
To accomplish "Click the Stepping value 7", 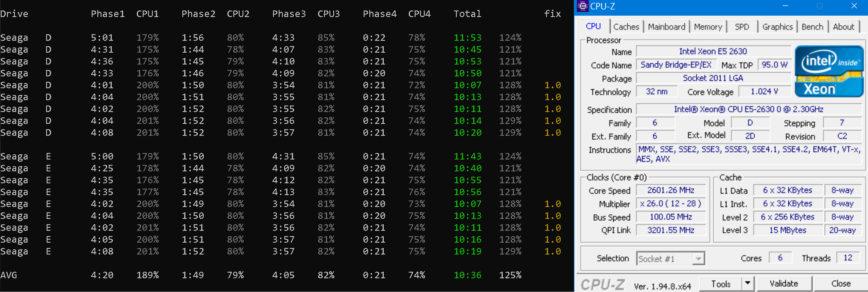I will pyautogui.click(x=842, y=123).
